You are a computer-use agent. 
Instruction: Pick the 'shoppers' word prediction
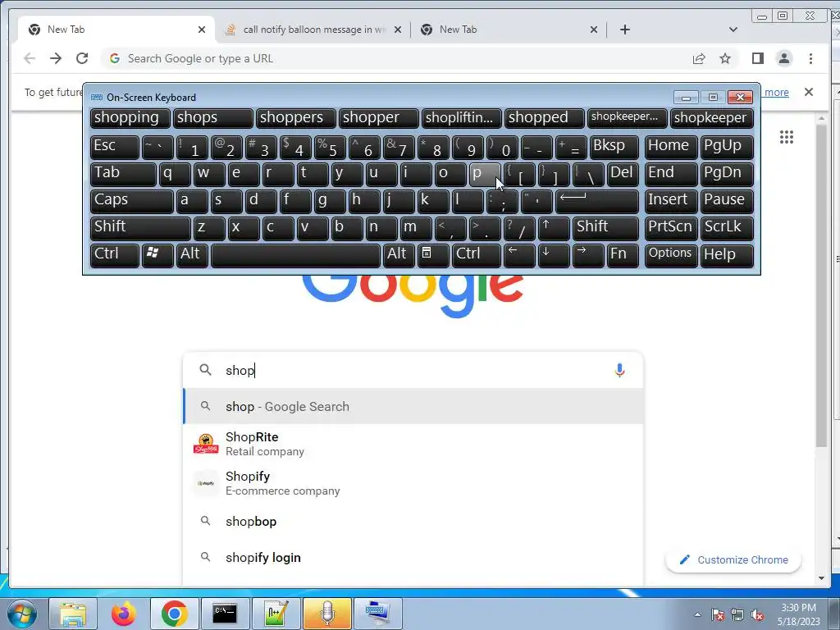tap(295, 118)
